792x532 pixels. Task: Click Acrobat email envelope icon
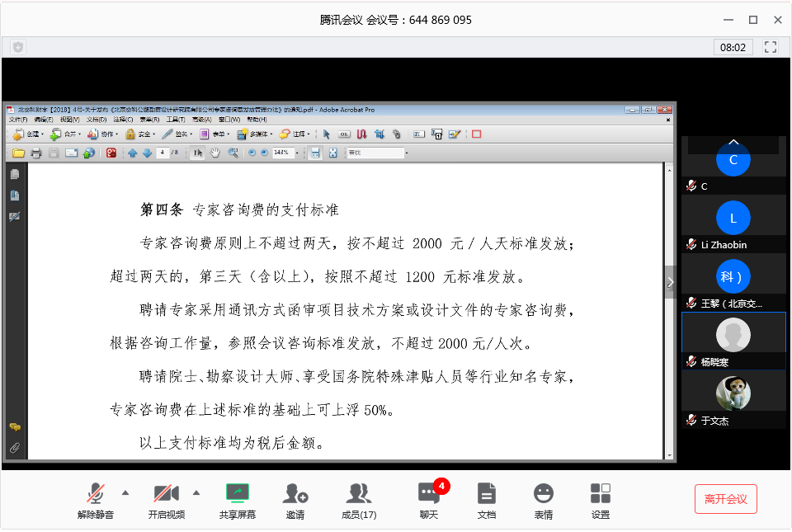click(x=71, y=153)
